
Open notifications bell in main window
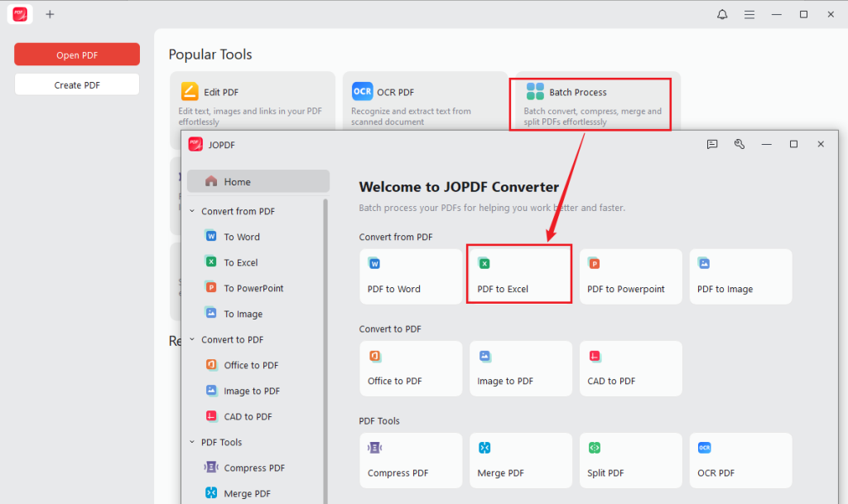click(x=722, y=15)
